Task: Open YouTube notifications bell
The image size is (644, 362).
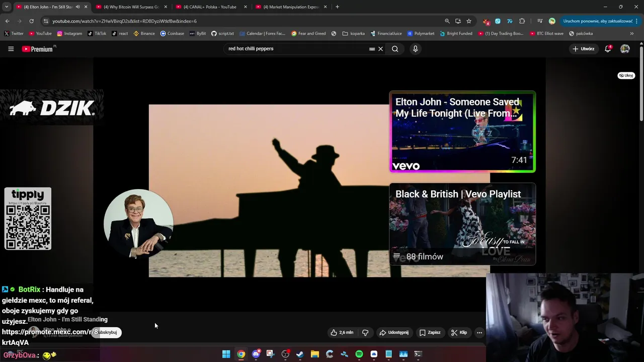Action: tap(608, 49)
